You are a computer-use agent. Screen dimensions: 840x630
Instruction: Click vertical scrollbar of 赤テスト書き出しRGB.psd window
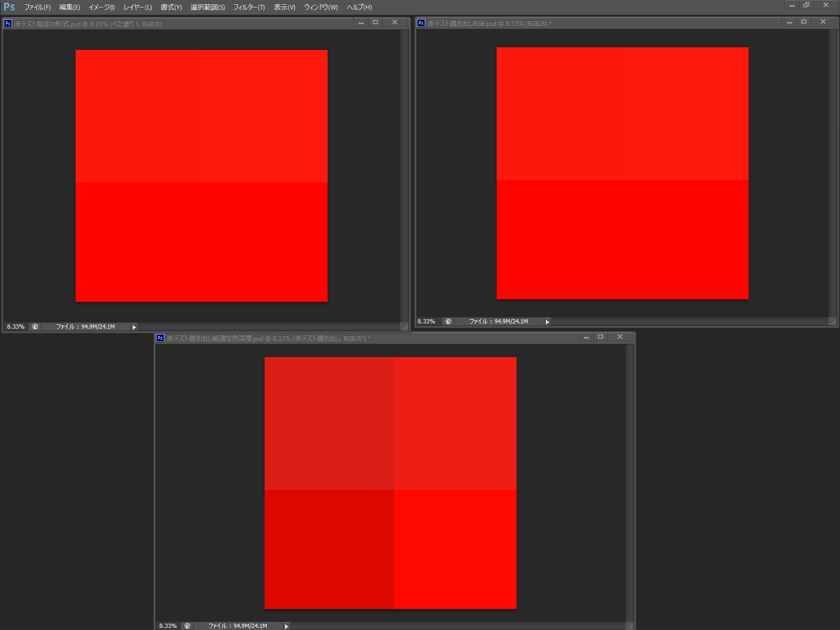833,173
